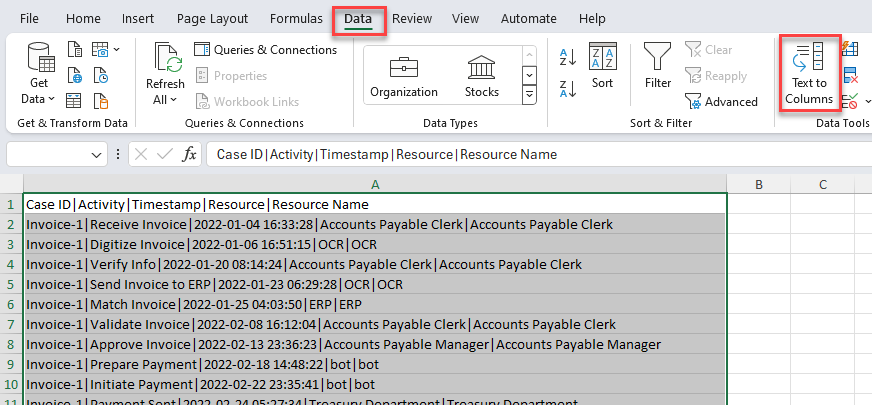Click the "Invoice-1|Prepare Payment" row cell

[x=375, y=365]
